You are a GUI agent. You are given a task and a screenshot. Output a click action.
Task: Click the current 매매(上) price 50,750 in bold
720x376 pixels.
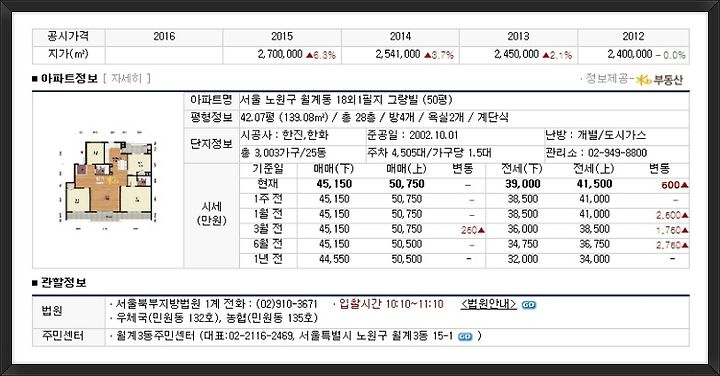[407, 185]
